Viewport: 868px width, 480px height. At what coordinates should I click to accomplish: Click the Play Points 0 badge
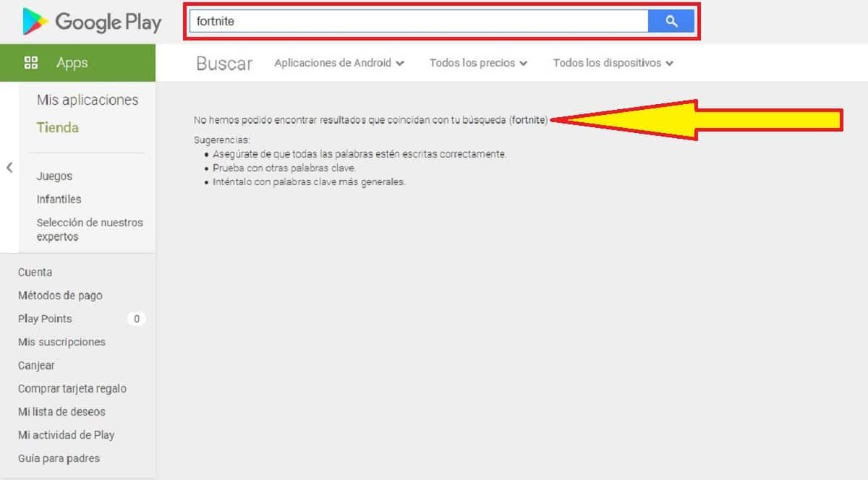click(137, 318)
